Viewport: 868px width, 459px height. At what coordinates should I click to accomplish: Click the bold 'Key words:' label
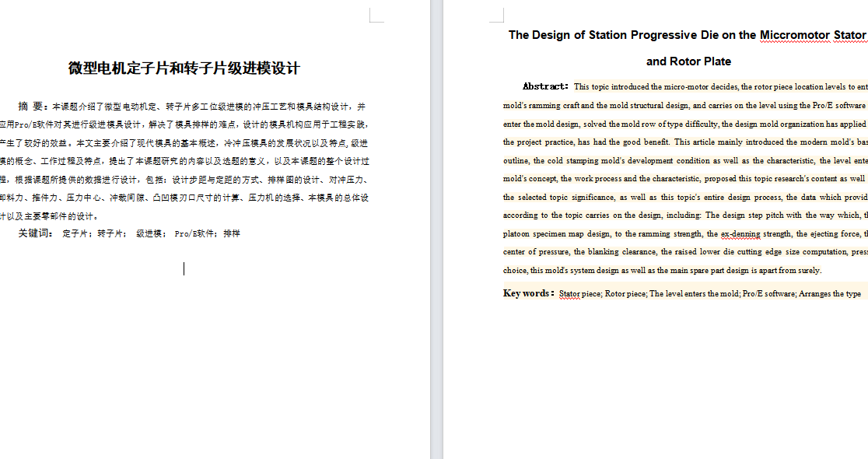coord(529,293)
